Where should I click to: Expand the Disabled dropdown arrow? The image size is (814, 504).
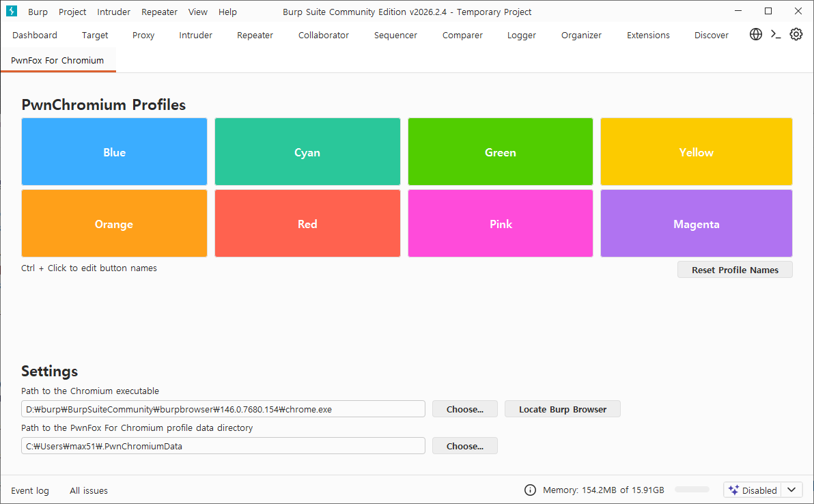click(x=791, y=490)
